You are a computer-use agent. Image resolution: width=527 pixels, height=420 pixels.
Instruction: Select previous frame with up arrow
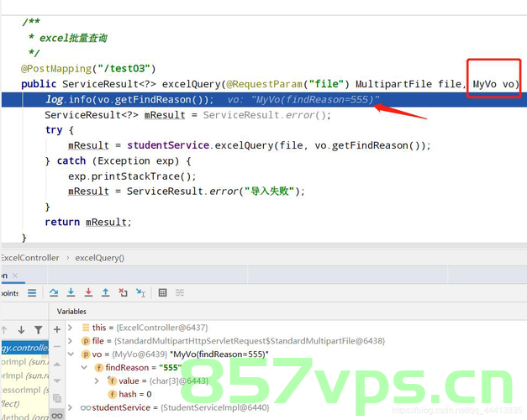tap(4, 329)
